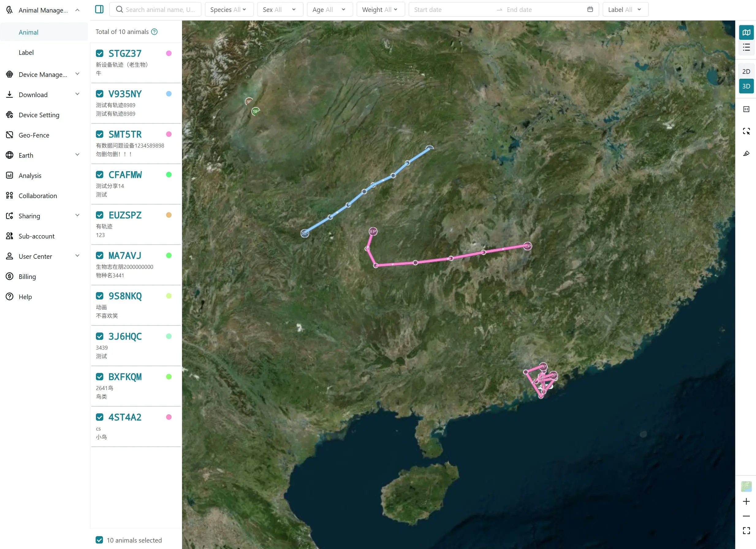The width and height of the screenshot is (756, 549).
Task: Open the Weight filter dropdown
Action: click(x=380, y=10)
